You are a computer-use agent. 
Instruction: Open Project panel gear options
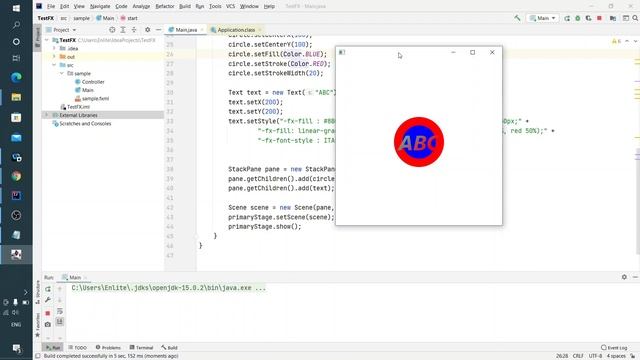coord(147,30)
